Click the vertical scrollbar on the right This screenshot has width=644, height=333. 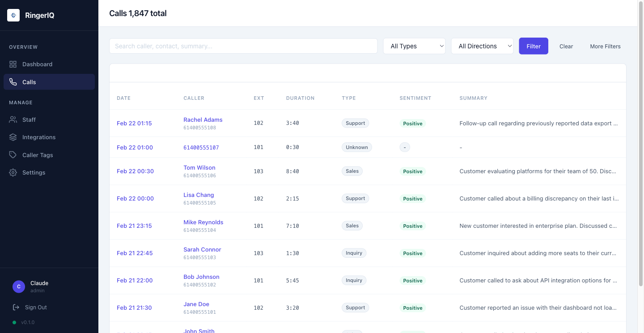pos(640,134)
